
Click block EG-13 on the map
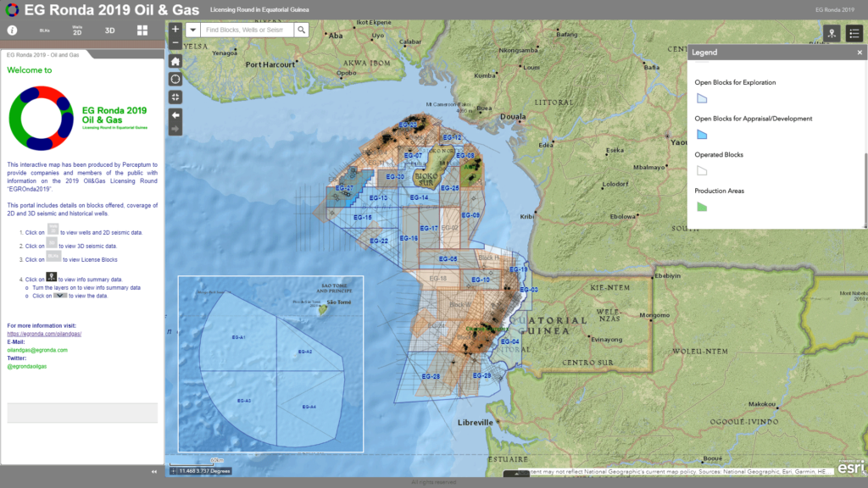pyautogui.click(x=378, y=197)
